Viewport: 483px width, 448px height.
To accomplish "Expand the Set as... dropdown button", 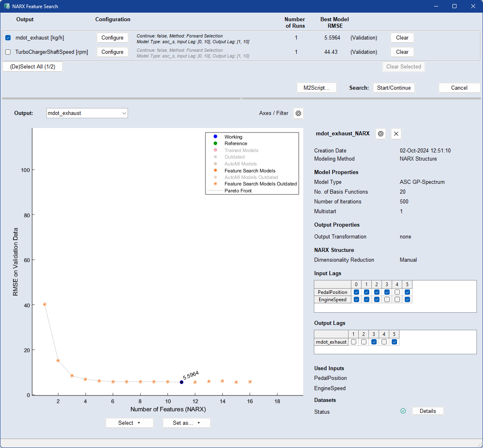I will point(186,423).
